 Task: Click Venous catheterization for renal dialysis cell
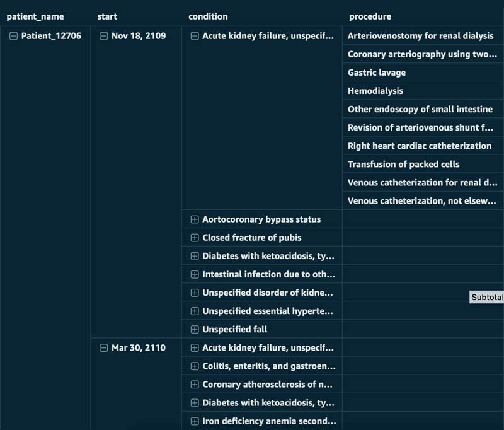[x=423, y=182]
